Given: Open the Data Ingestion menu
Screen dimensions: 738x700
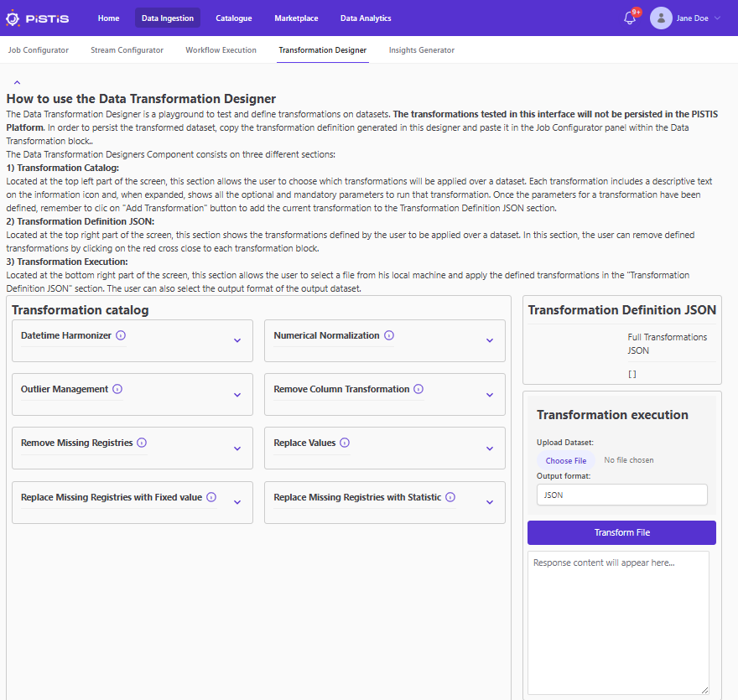Looking at the screenshot, I should point(168,18).
